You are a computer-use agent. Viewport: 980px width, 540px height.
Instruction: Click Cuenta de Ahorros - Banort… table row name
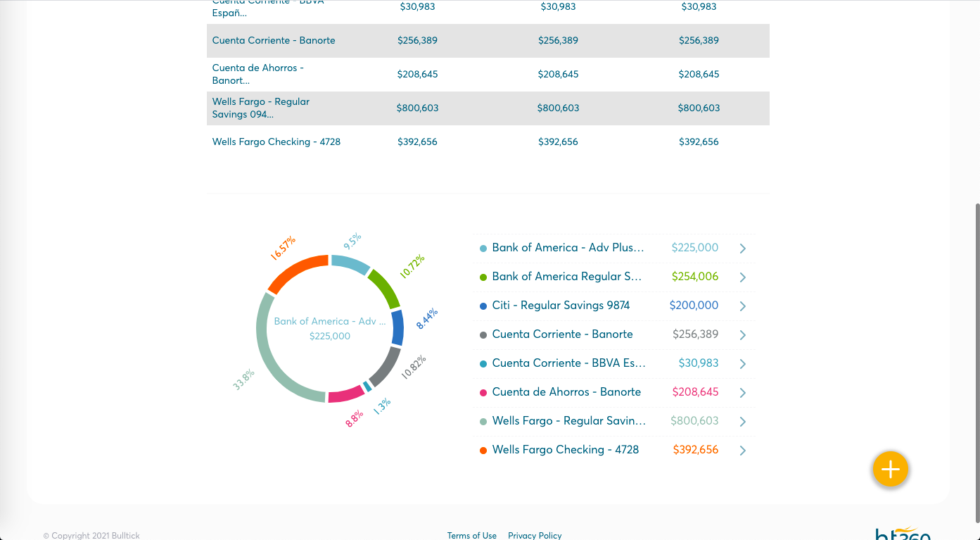coord(258,74)
